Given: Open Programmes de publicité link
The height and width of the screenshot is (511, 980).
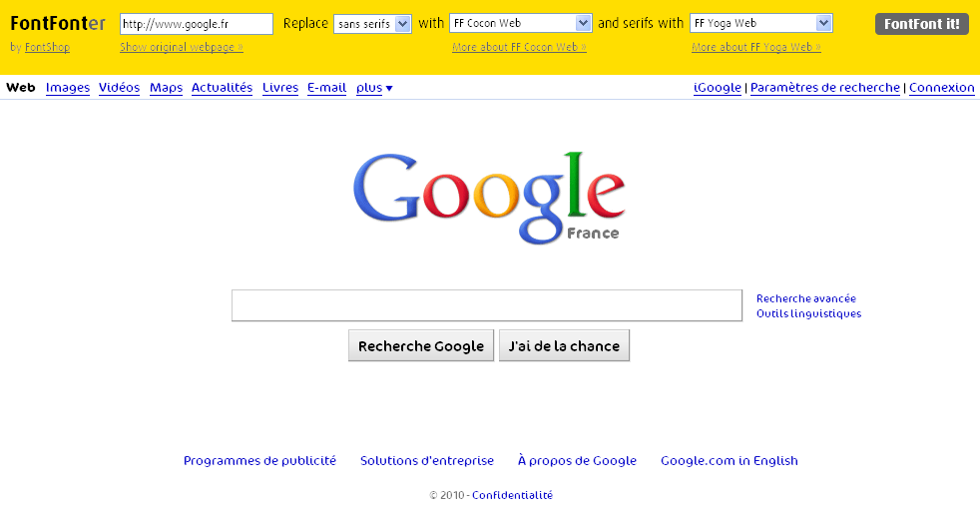Looking at the screenshot, I should point(260,460).
